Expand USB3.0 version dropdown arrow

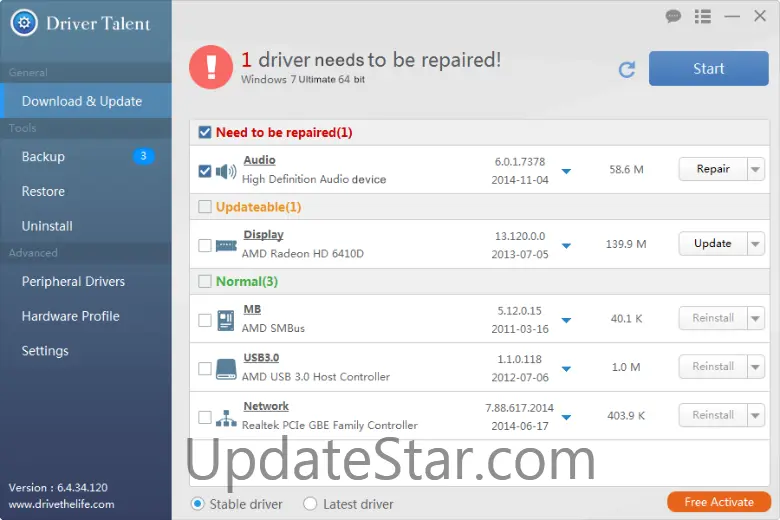[566, 369]
